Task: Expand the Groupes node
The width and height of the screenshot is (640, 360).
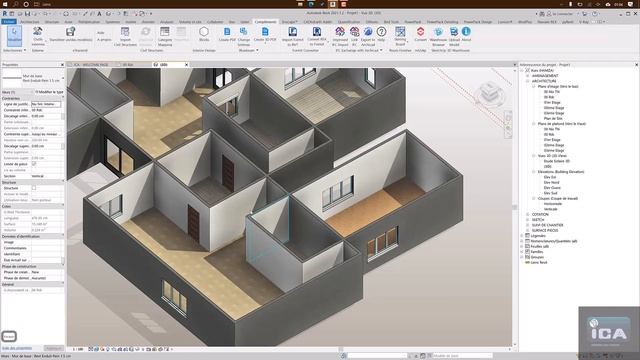Action: [522, 257]
